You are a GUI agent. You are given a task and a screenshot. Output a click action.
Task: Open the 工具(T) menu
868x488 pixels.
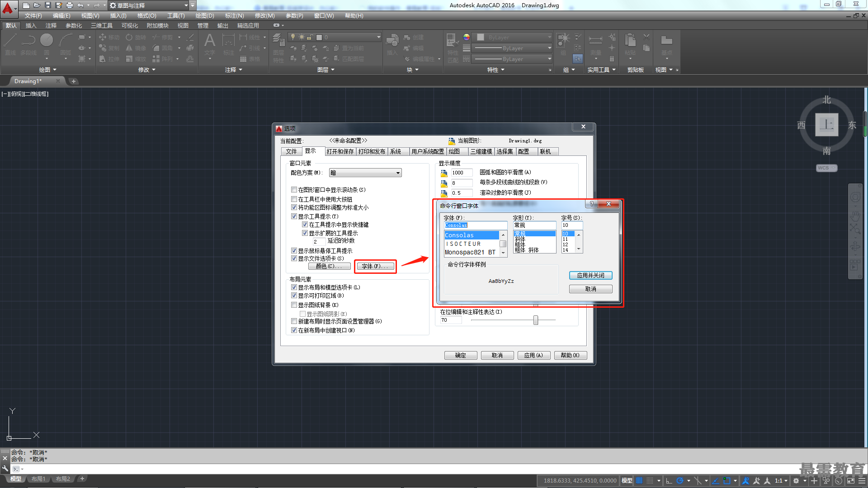tap(176, 16)
